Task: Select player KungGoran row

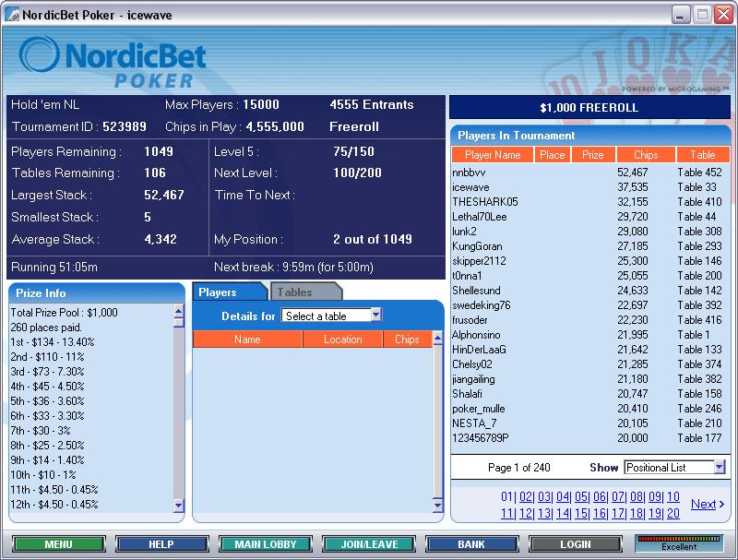Action: coord(590,246)
